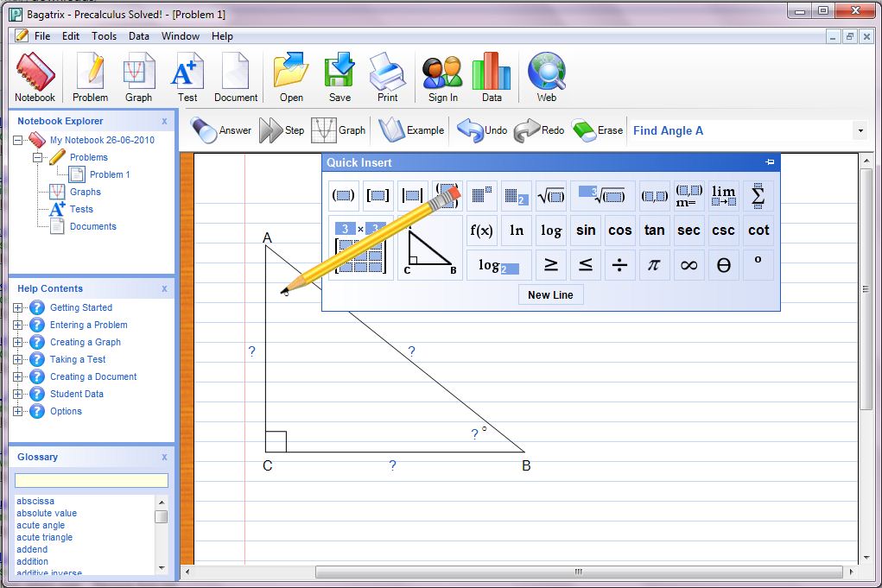
Task: Start a new Test from toolbar
Action: click(x=187, y=77)
